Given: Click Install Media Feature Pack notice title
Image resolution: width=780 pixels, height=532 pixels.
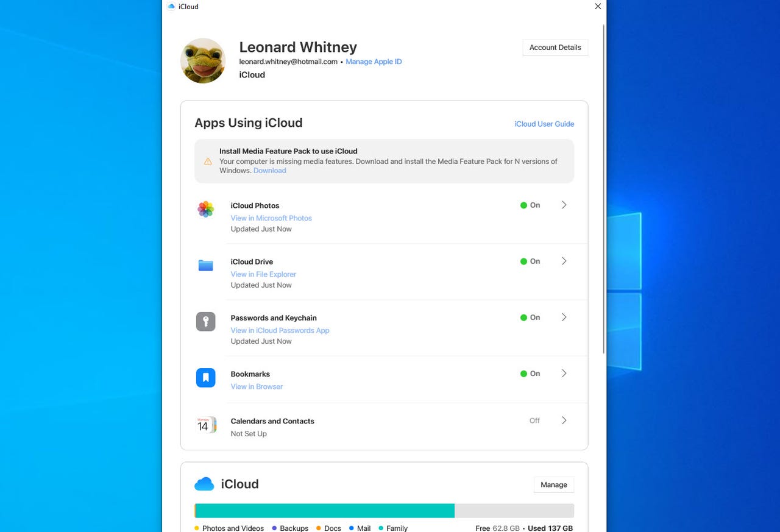Looking at the screenshot, I should pyautogui.click(x=288, y=151).
